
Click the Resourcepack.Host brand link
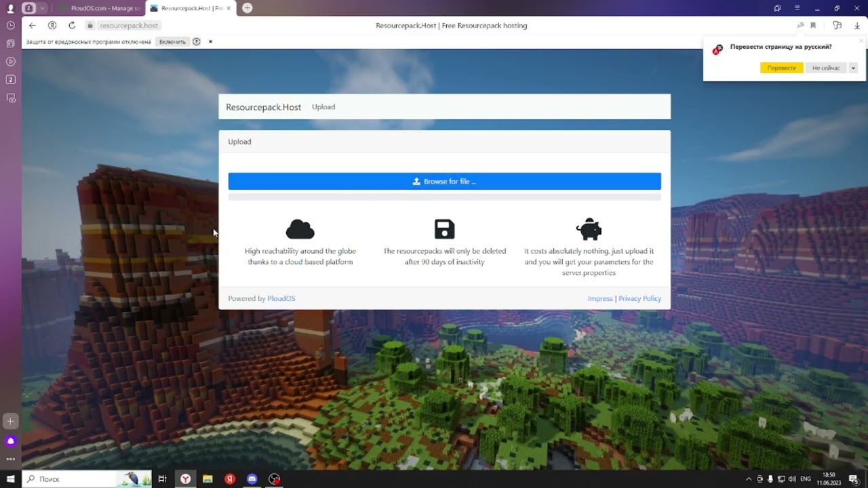263,107
